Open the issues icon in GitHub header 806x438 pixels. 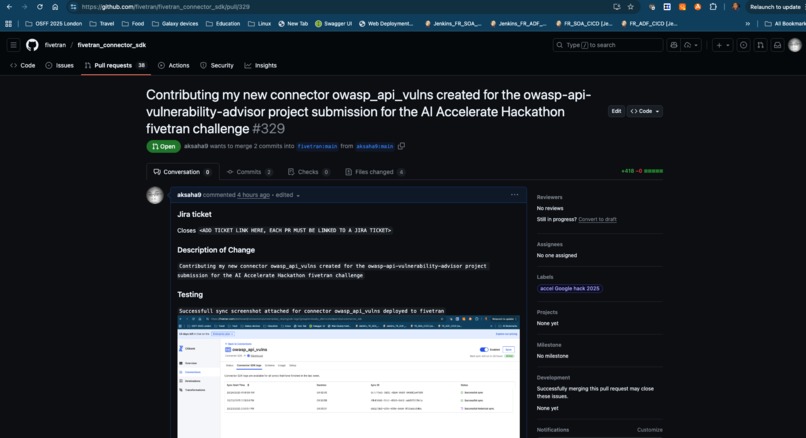[x=743, y=45]
